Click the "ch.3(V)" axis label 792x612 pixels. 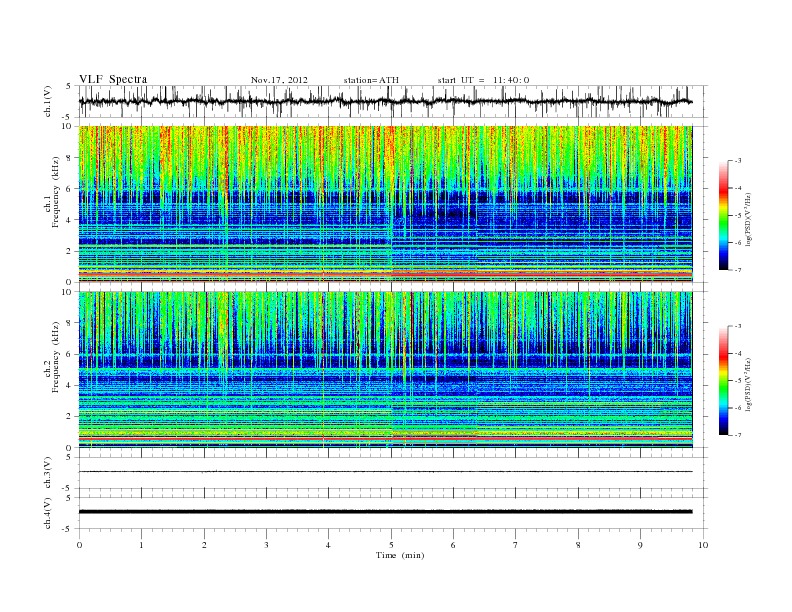(48, 473)
